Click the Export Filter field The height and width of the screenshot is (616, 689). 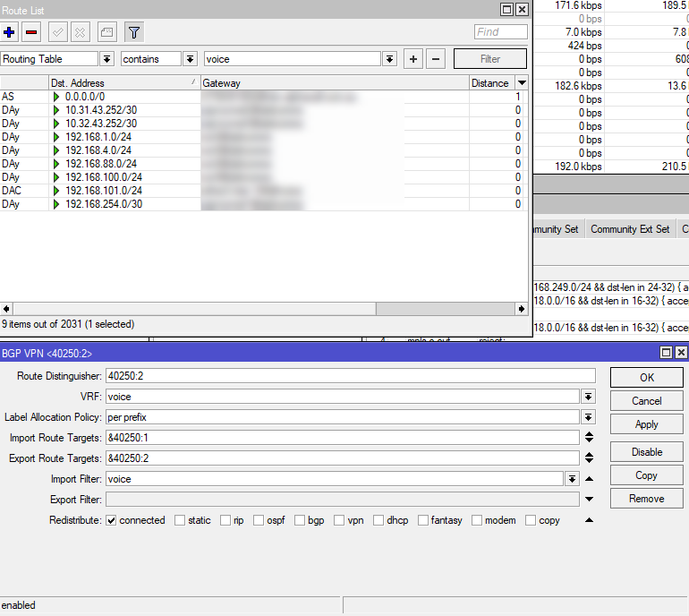tap(343, 500)
